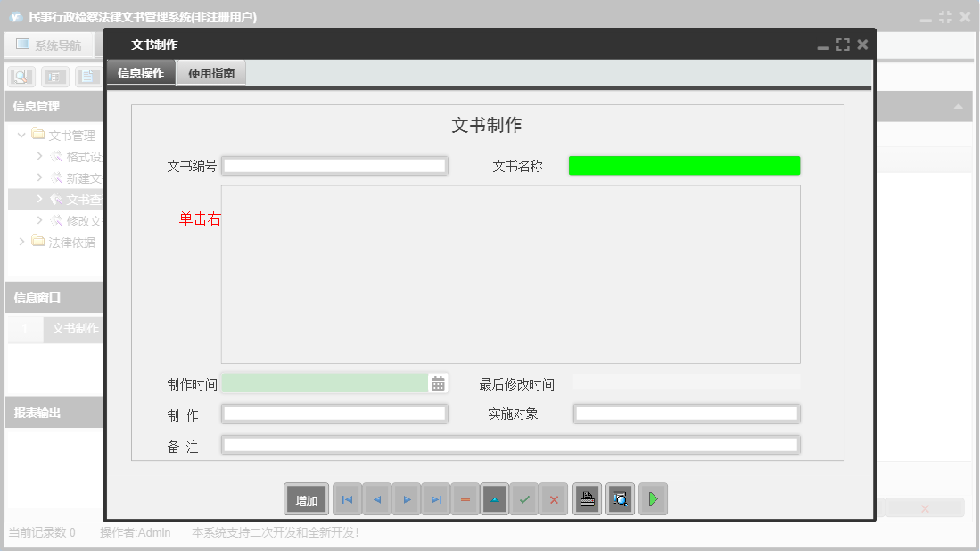Go to previous record icon
This screenshot has width=980, height=551.
coord(376,498)
